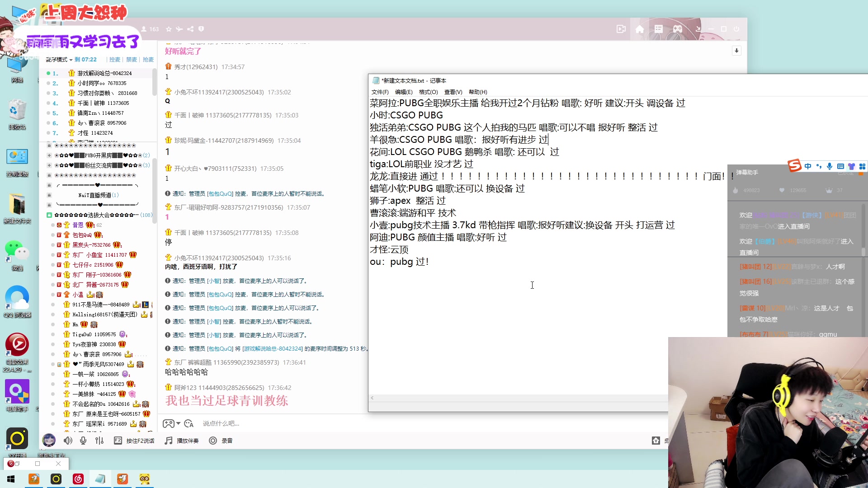Click the 录音 button label
The image size is (868, 488).
(x=227, y=441)
